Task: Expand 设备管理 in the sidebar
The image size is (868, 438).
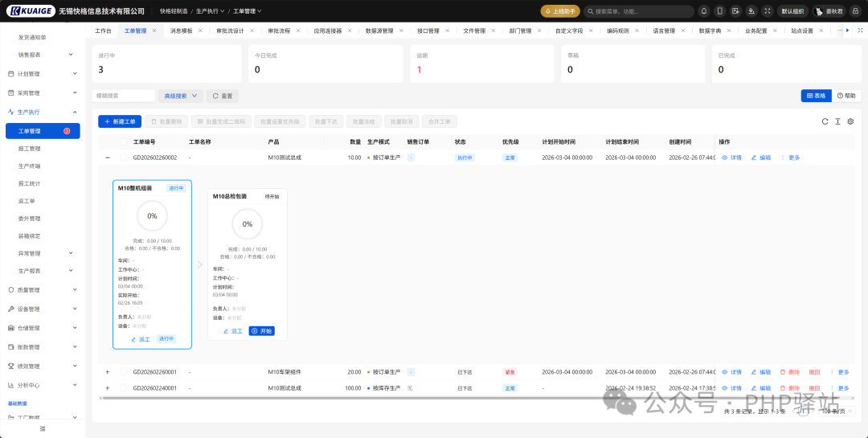Action: click(43, 309)
